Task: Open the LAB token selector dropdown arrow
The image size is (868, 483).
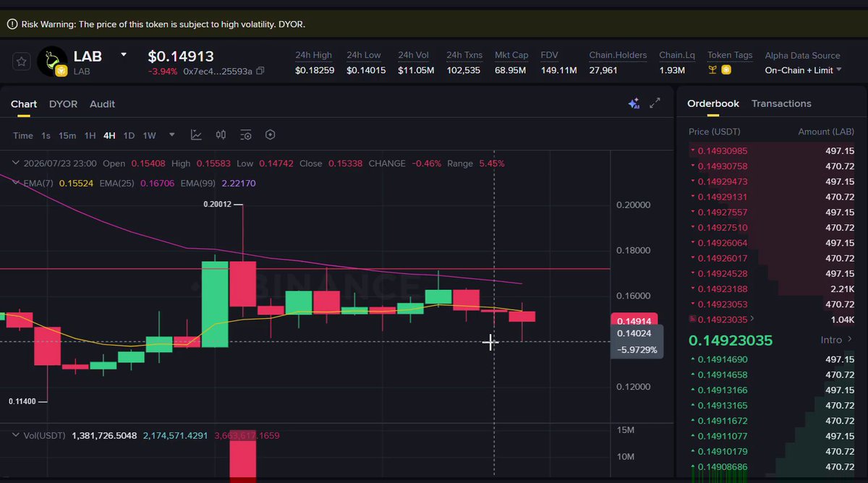Action: pyautogui.click(x=124, y=55)
